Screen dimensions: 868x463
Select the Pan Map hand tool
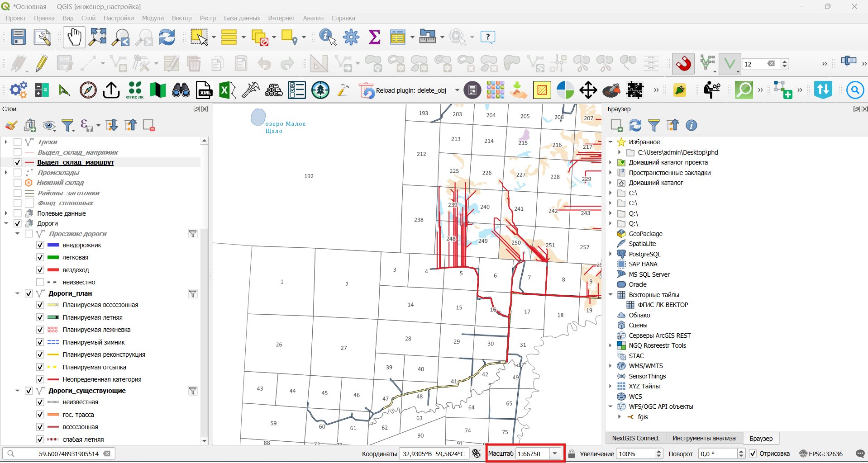pyautogui.click(x=74, y=37)
